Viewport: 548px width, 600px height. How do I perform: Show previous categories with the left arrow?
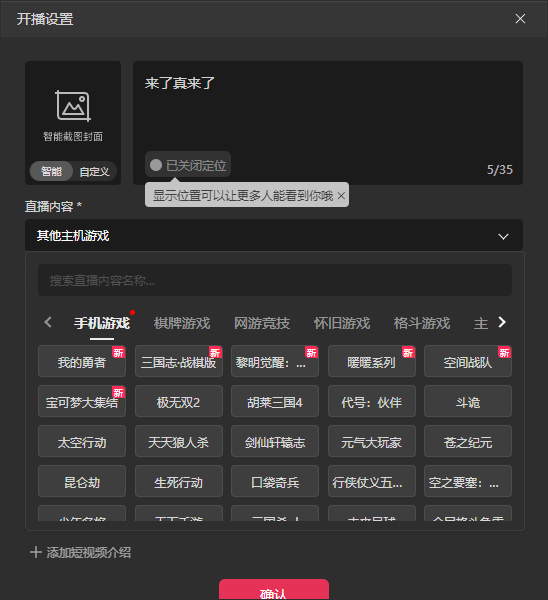pos(48,323)
